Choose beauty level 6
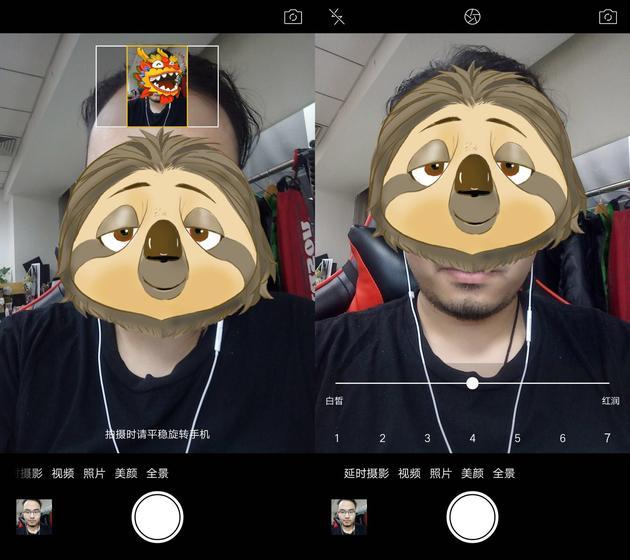The height and width of the screenshot is (560, 630). tap(562, 438)
